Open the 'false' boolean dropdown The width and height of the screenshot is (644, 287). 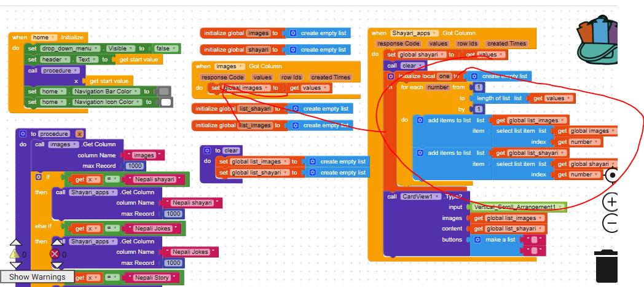pos(165,49)
